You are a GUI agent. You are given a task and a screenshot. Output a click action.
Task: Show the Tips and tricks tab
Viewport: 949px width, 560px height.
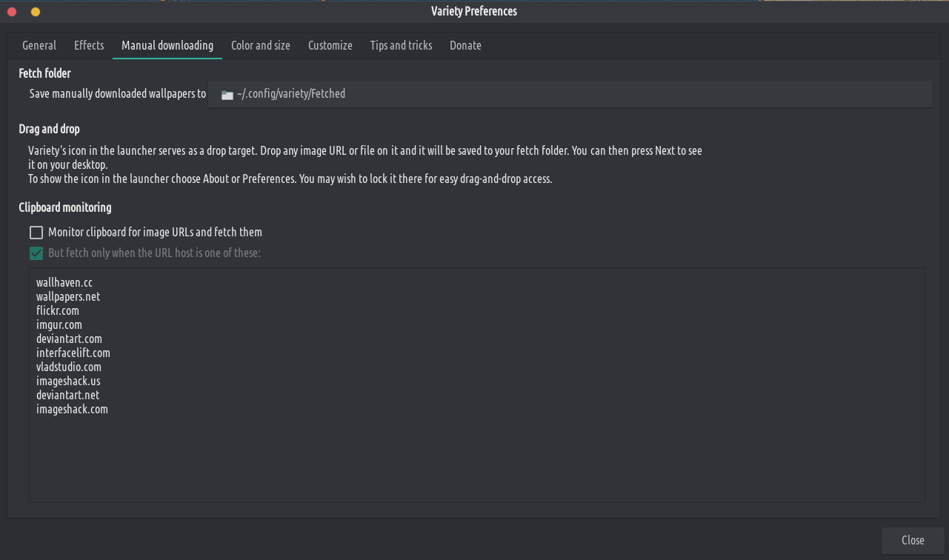coord(401,46)
